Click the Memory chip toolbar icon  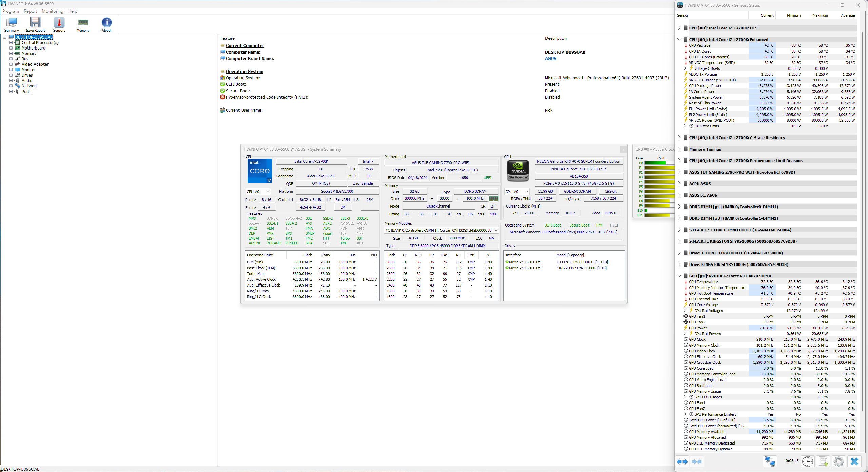(83, 24)
